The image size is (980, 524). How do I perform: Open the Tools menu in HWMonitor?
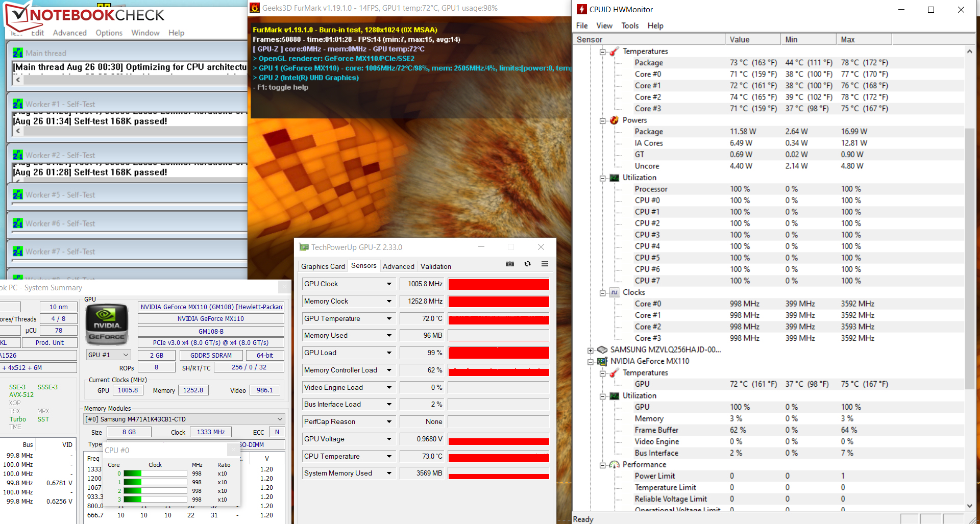point(630,26)
